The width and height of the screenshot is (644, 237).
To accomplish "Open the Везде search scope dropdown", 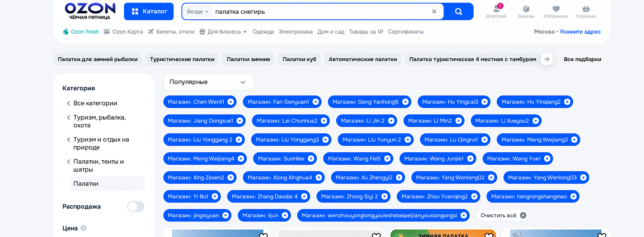I will pos(197,12).
